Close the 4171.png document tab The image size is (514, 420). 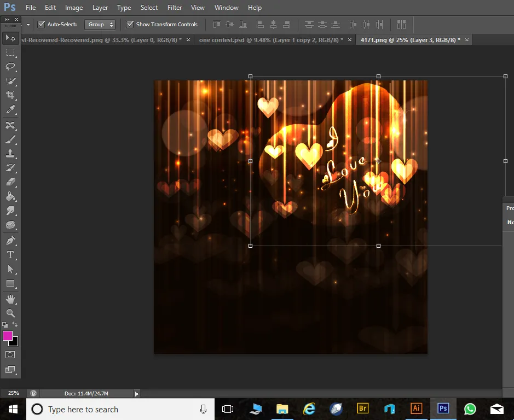click(467, 39)
